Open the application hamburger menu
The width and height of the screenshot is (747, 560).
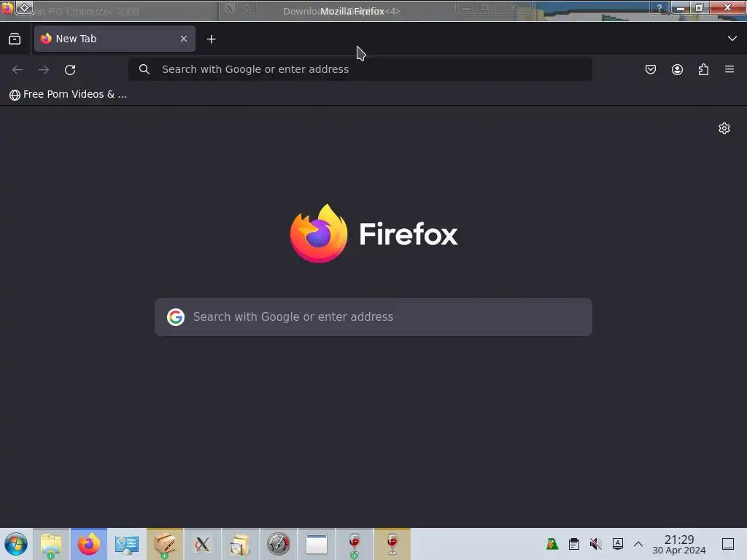point(729,69)
